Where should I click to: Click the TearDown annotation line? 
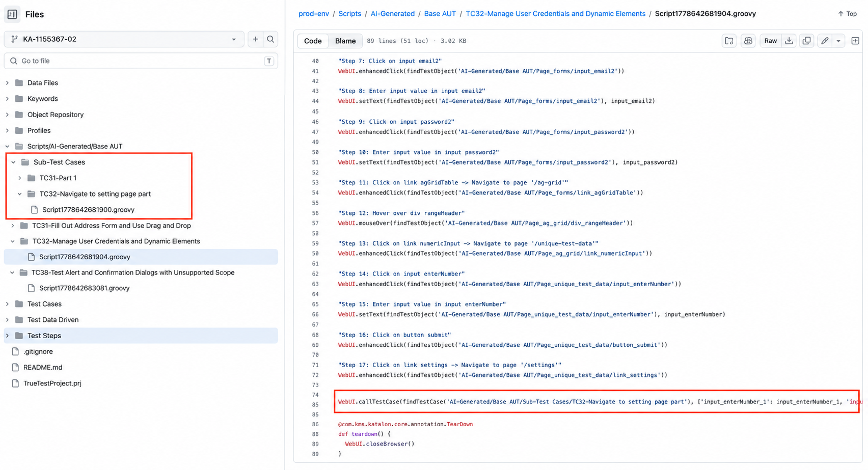coord(405,424)
